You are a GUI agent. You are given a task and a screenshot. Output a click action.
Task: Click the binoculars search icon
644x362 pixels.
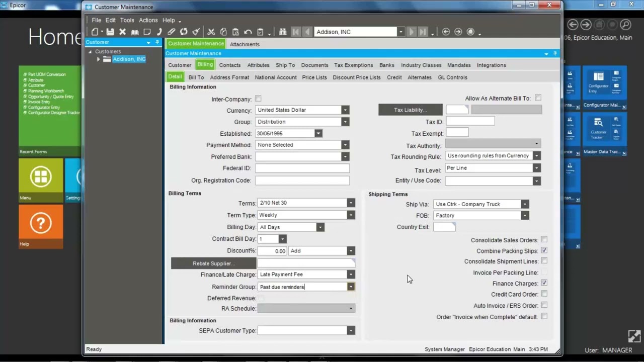283,32
